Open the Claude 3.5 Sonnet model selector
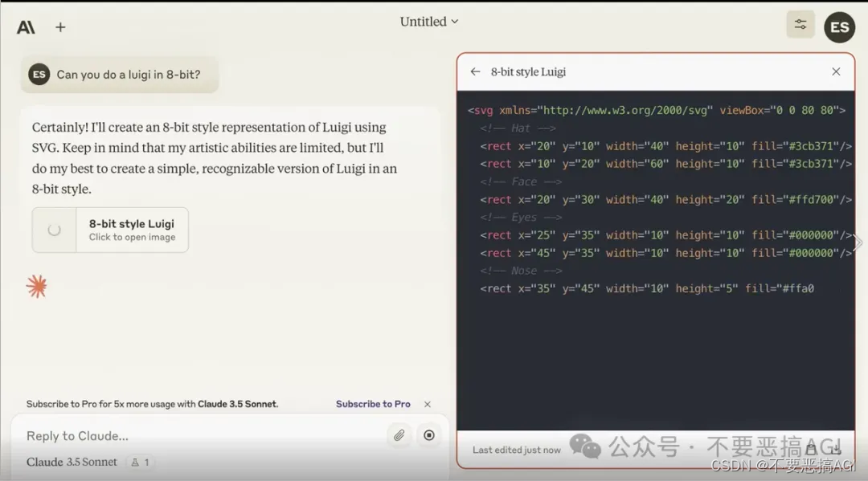 [x=72, y=463]
